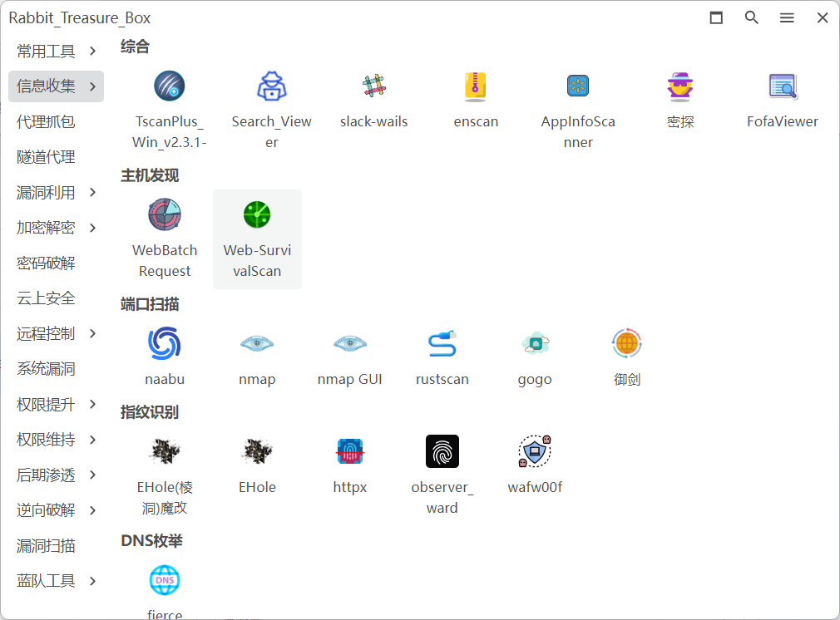Open the 漏洞扫描 category
Screen dimensions: 840x620
[46, 546]
